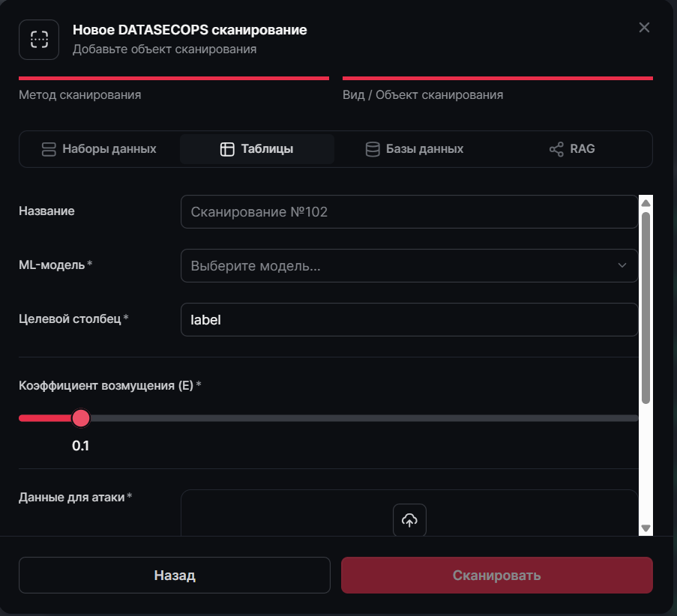Select the Вид / Объект сканирования step
This screenshot has height=616, width=677.
pyautogui.click(x=497, y=89)
